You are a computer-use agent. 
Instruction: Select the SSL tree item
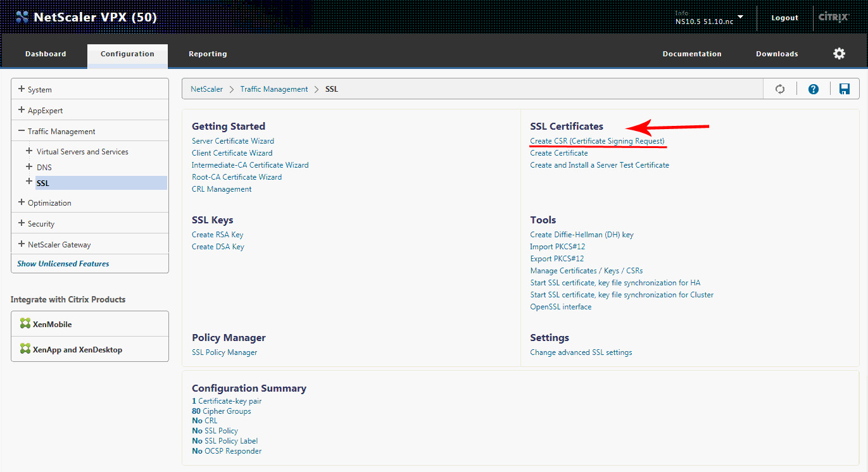coord(42,183)
